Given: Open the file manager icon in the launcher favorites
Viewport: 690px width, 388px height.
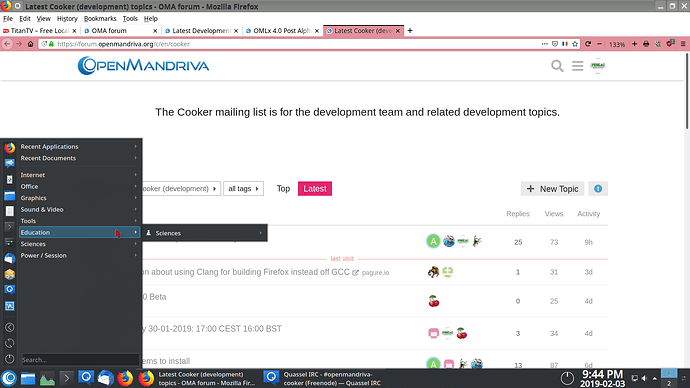Looking at the screenshot, I should click(x=10, y=195).
